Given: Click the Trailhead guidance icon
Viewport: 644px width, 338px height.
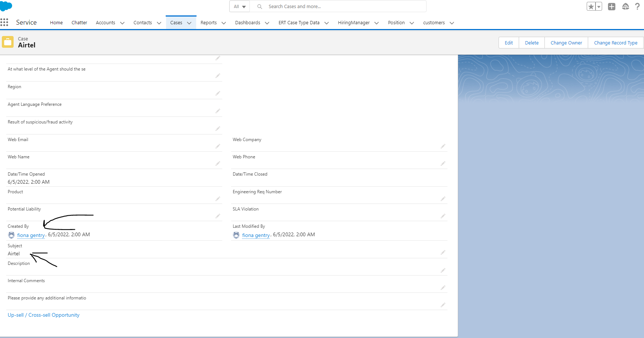Looking at the screenshot, I should click(626, 7).
